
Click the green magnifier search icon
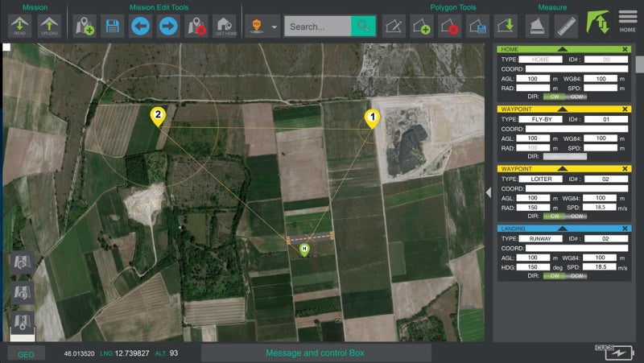tap(364, 27)
